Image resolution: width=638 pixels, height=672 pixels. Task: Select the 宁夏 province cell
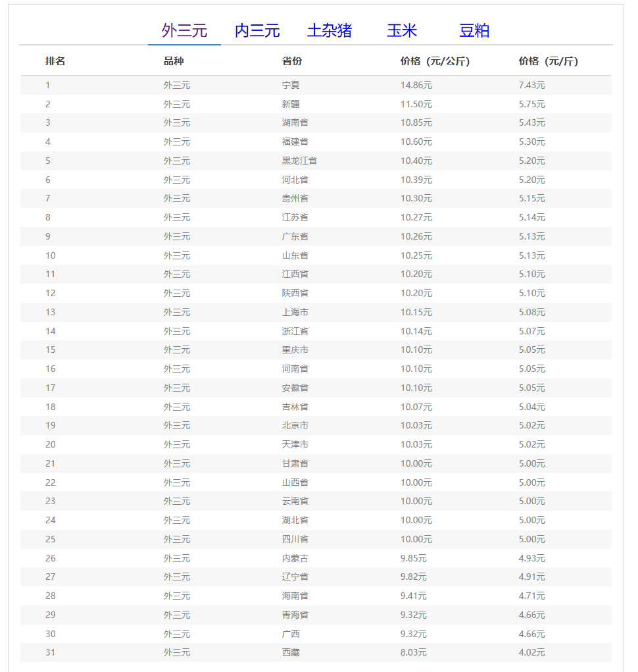(x=291, y=85)
